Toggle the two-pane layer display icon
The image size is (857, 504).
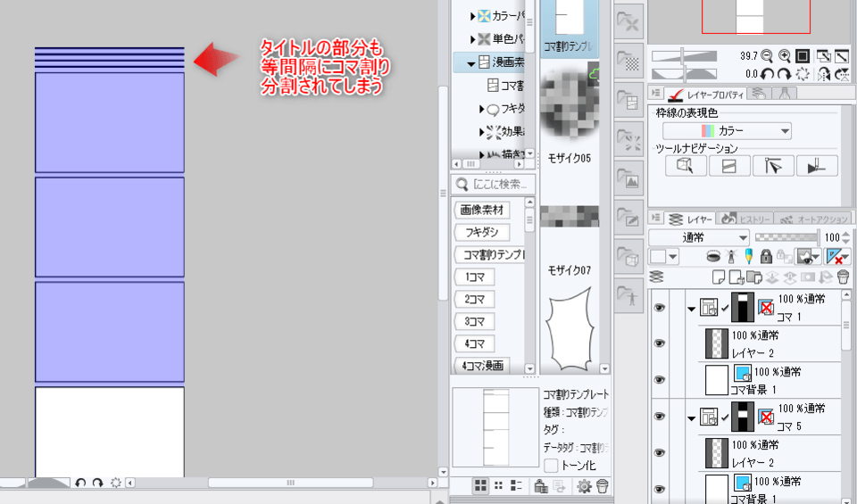click(x=656, y=277)
